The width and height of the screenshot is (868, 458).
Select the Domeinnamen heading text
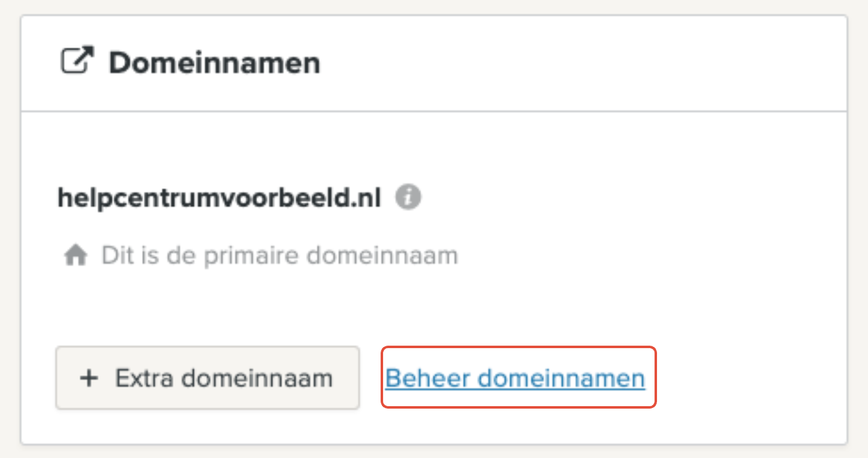point(215,63)
